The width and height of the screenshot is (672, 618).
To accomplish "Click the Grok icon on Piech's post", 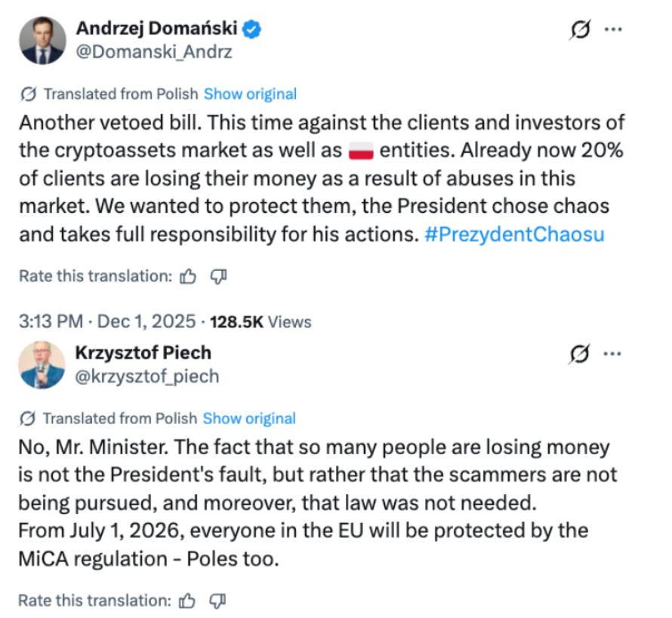I will tap(581, 353).
